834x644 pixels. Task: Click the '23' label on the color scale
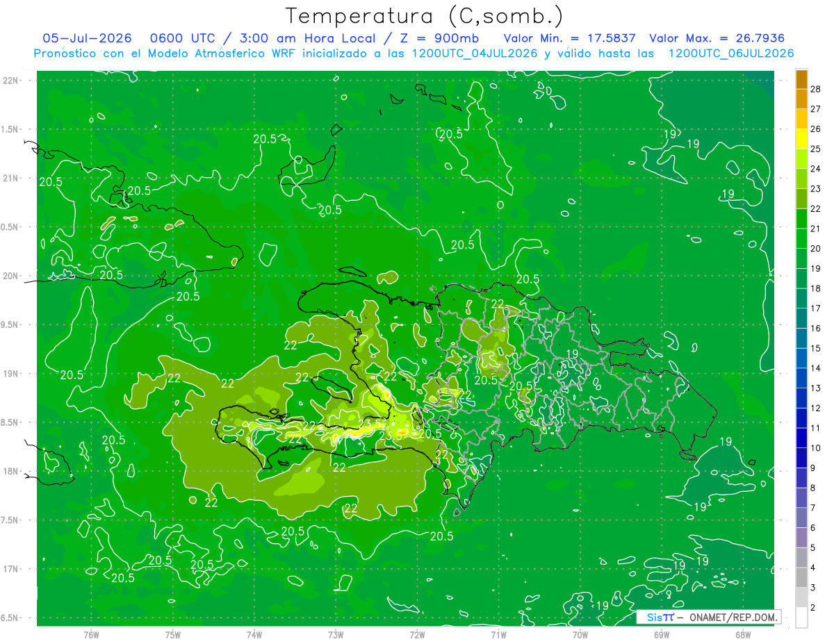pyautogui.click(x=817, y=188)
